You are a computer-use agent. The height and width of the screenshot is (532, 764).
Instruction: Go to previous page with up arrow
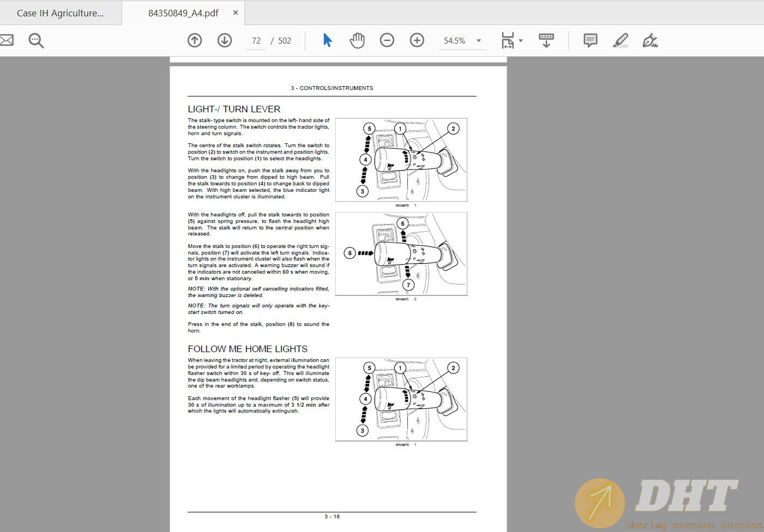(x=195, y=40)
